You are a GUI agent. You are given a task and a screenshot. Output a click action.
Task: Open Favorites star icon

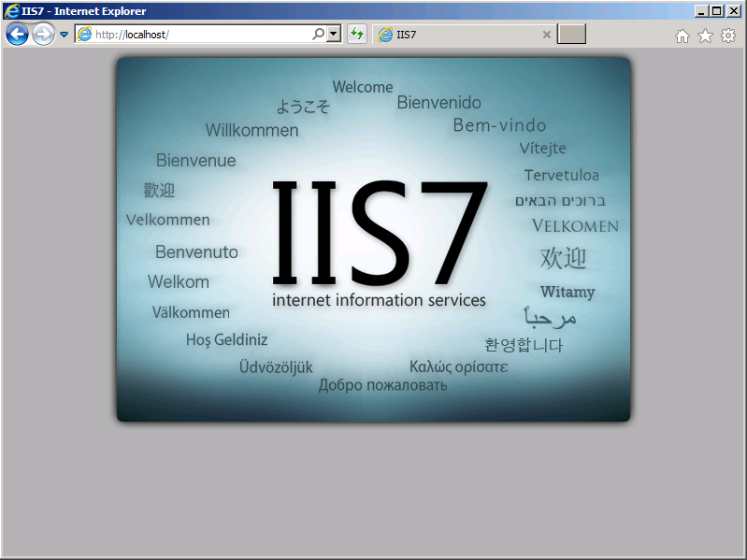(705, 36)
